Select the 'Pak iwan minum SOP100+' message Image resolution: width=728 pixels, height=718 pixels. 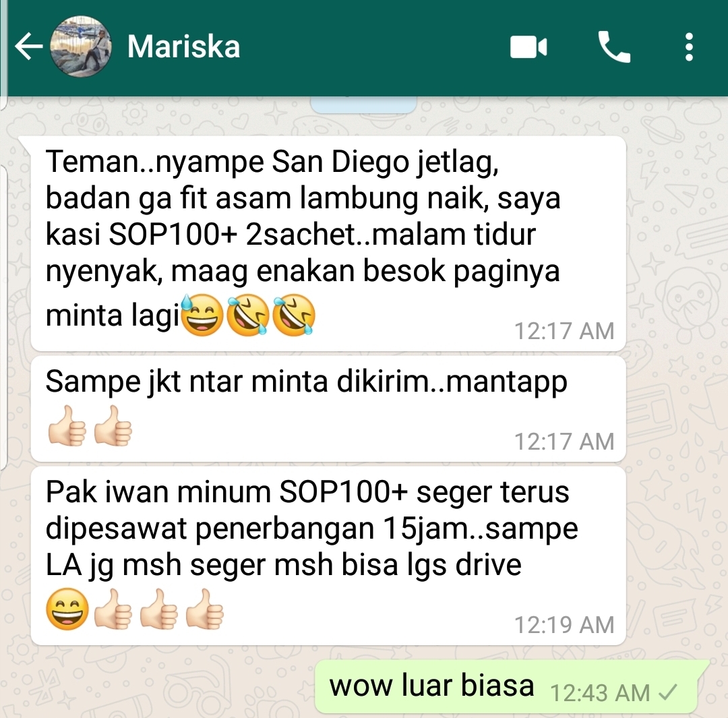(x=328, y=556)
